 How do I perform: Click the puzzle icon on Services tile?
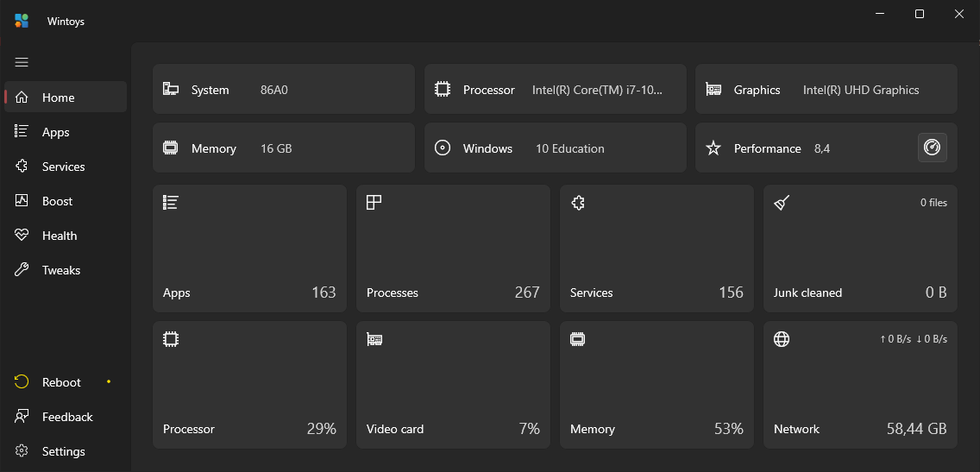578,203
